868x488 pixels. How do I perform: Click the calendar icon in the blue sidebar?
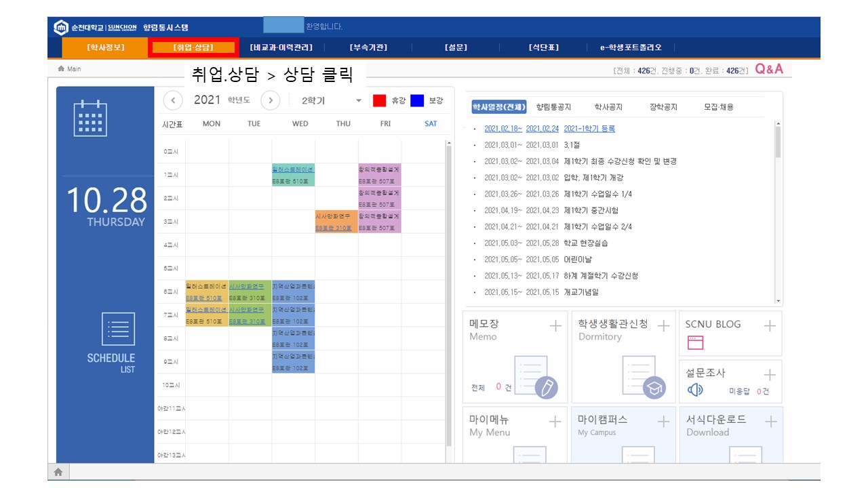coord(90,118)
